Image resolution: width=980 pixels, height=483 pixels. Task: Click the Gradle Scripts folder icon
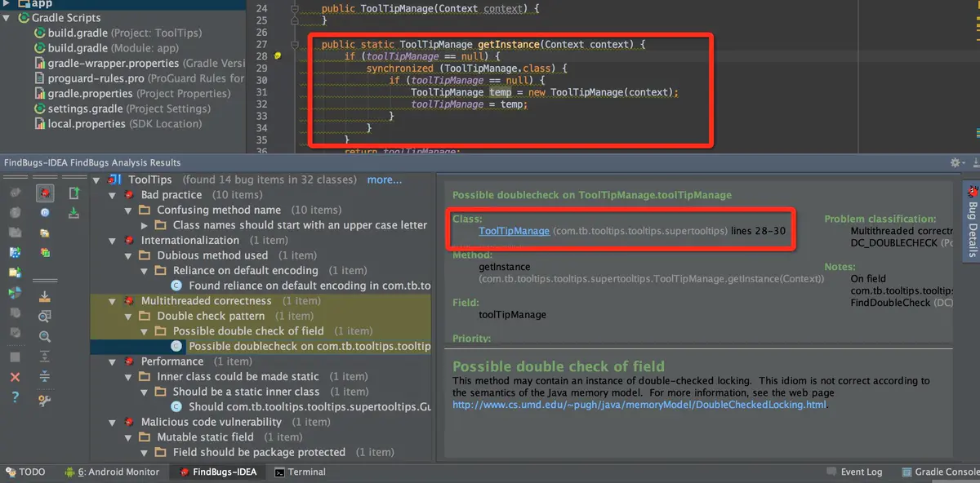pos(23,17)
